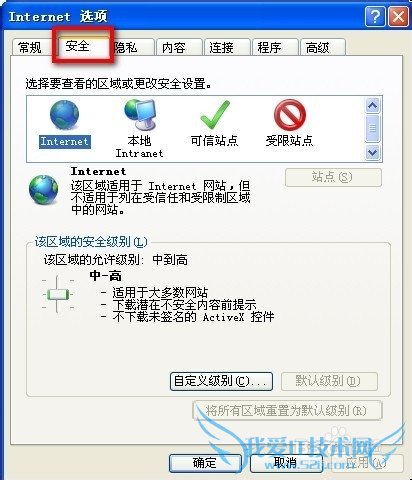Select the 受限站点 red prohibited zone
Image resolution: width=412 pixels, height=480 pixels.
click(290, 115)
